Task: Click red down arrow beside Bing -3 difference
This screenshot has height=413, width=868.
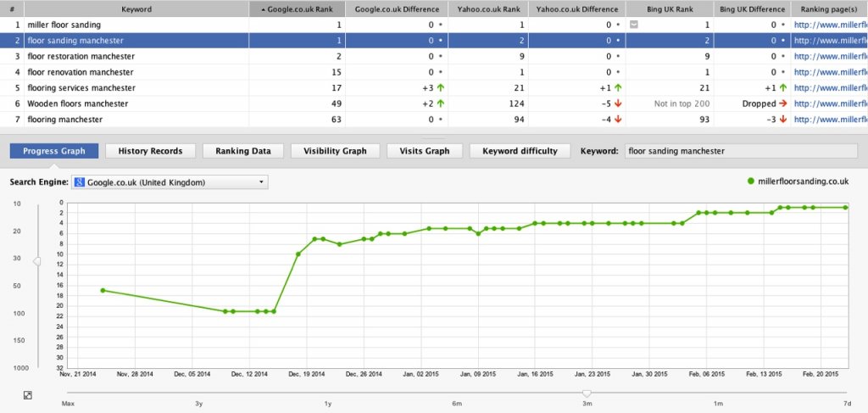Action: pos(782,119)
